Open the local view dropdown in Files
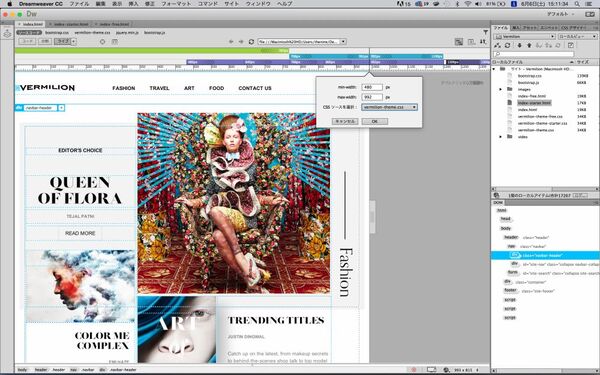This screenshot has width=600, height=375. (x=577, y=36)
